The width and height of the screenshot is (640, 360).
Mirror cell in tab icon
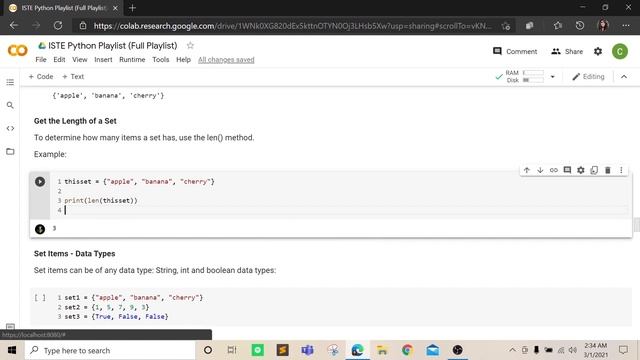(594, 170)
